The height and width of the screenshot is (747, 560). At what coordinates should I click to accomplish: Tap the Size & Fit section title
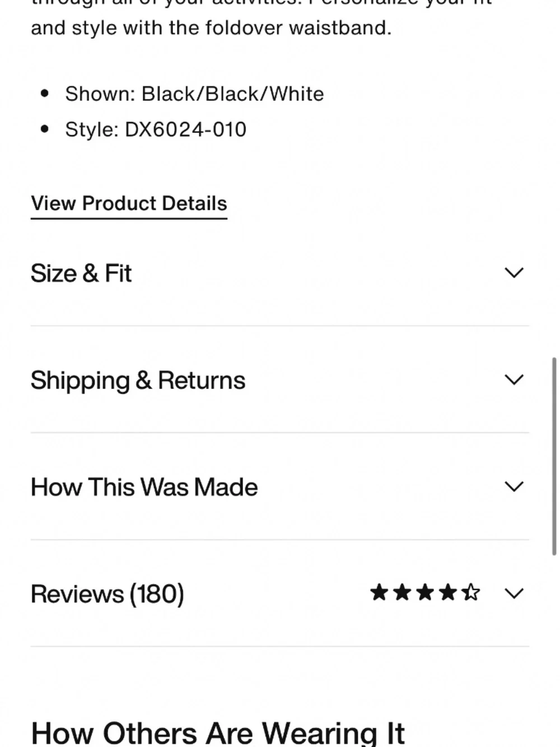tap(81, 273)
